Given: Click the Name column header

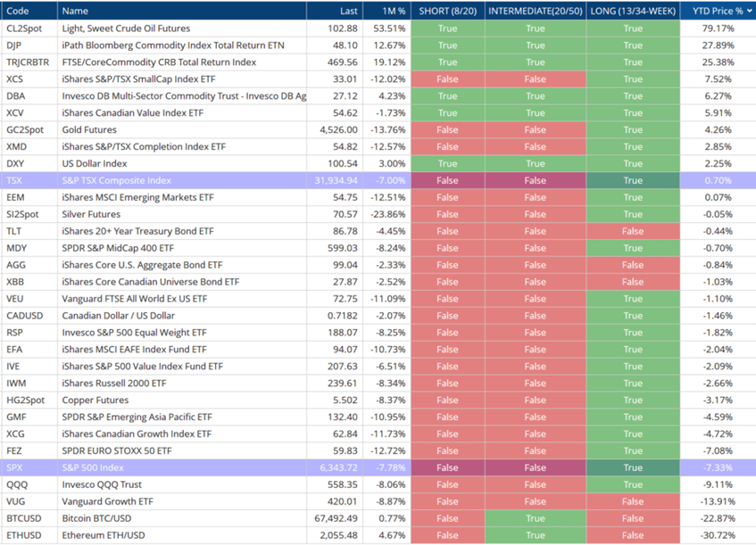Looking at the screenshot, I should (75, 11).
